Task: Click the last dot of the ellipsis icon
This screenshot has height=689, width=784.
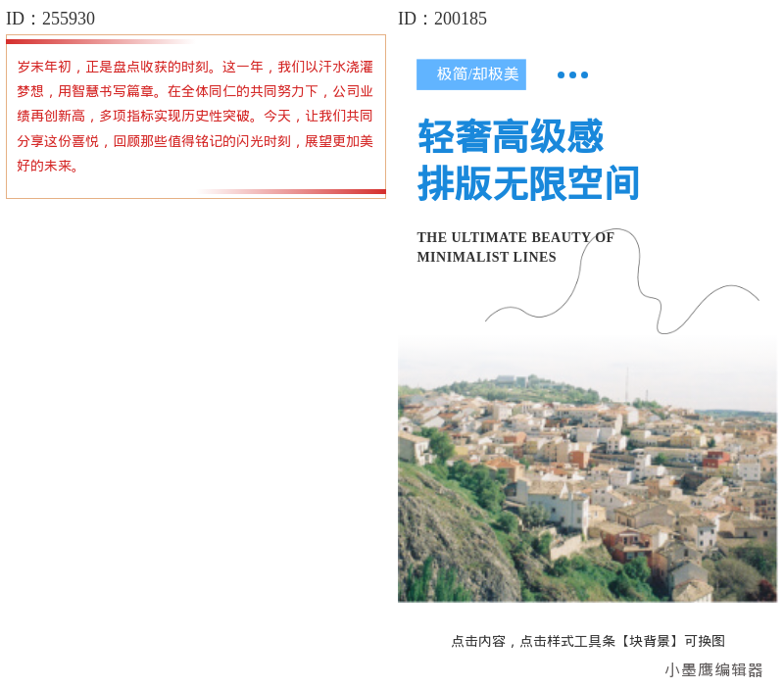Action: click(x=583, y=74)
